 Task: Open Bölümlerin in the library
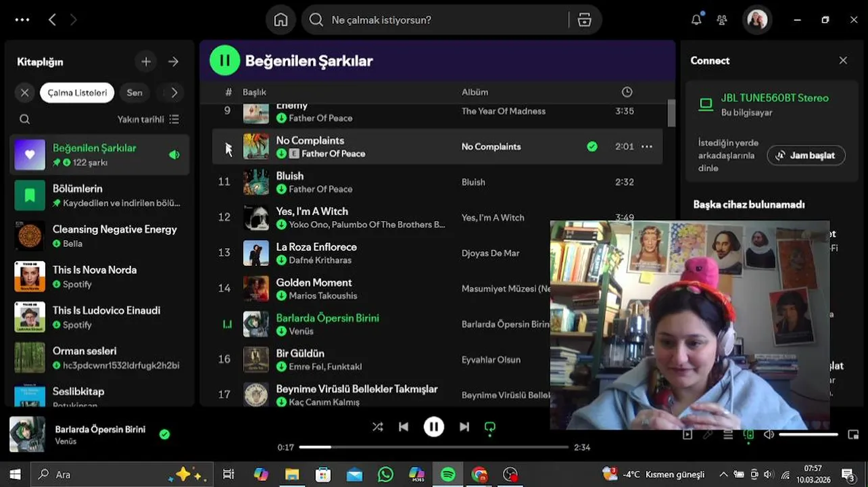[100, 195]
